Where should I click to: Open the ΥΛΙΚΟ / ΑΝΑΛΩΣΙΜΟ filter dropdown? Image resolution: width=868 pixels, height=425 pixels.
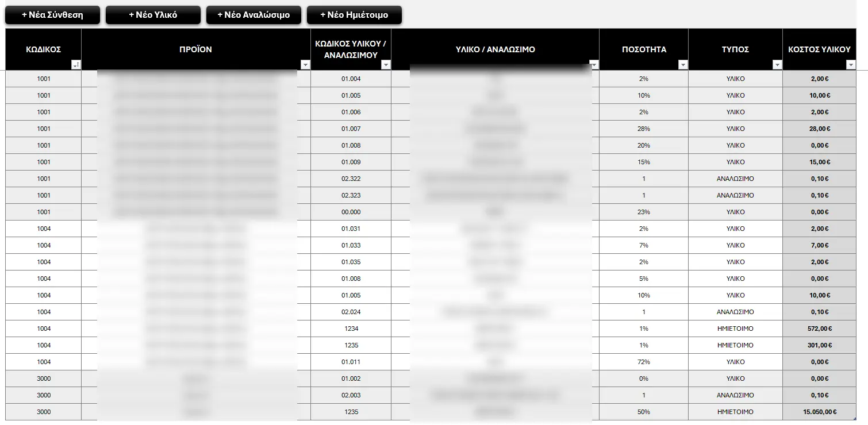pyautogui.click(x=593, y=65)
